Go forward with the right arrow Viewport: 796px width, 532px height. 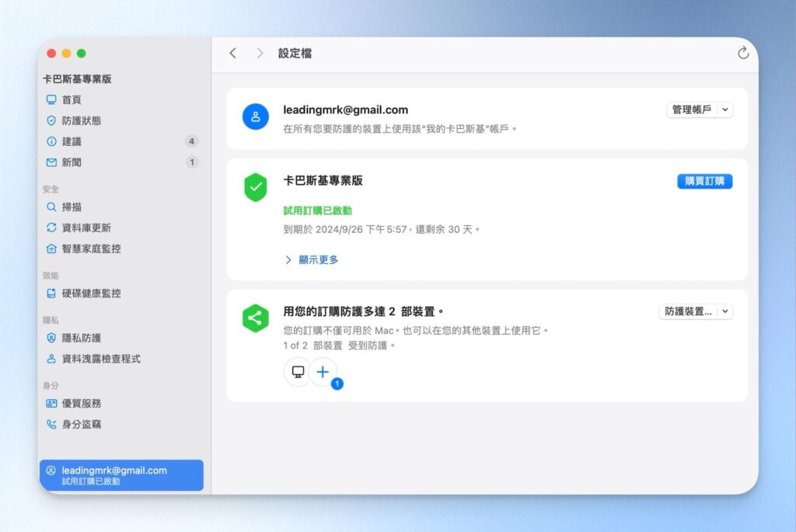coord(260,54)
